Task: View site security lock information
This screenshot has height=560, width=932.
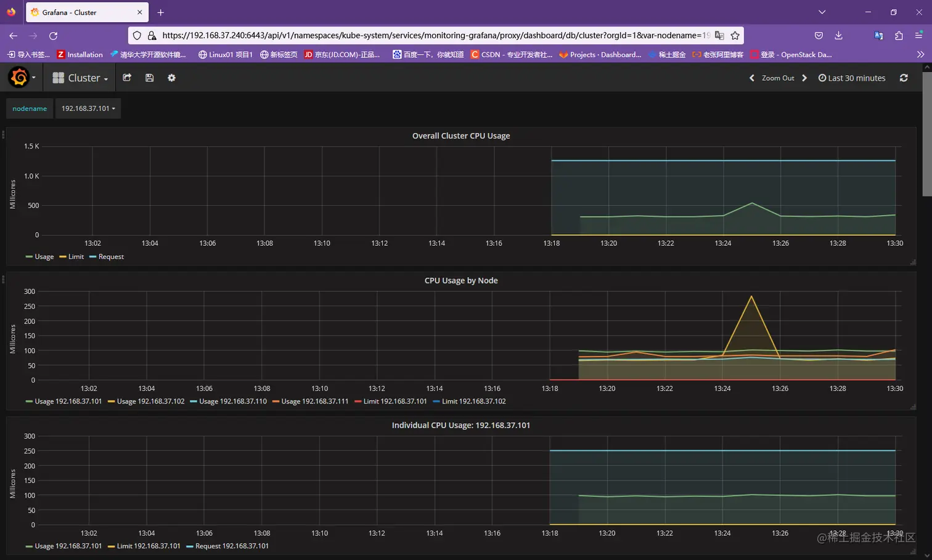Action: pyautogui.click(x=152, y=36)
